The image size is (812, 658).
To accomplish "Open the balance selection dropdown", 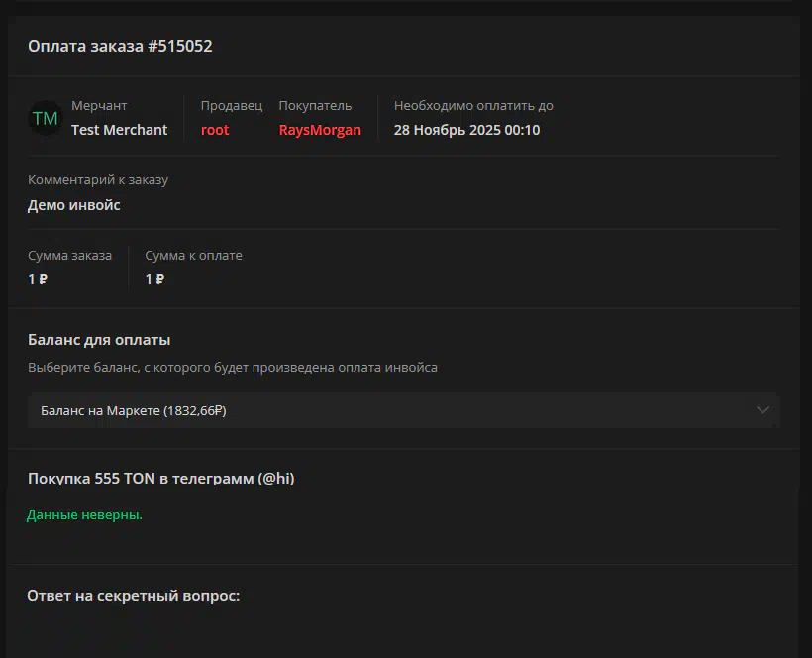I will click(396, 410).
